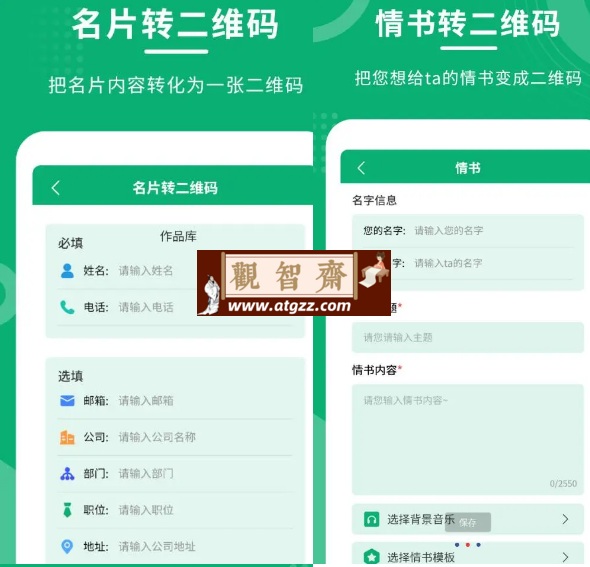Click the 姓名: label
The width and height of the screenshot is (590, 567).
click(96, 271)
